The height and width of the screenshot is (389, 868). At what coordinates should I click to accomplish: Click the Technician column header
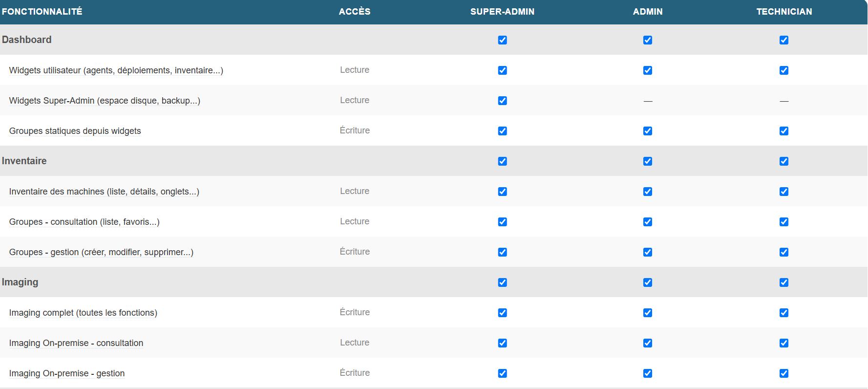784,12
